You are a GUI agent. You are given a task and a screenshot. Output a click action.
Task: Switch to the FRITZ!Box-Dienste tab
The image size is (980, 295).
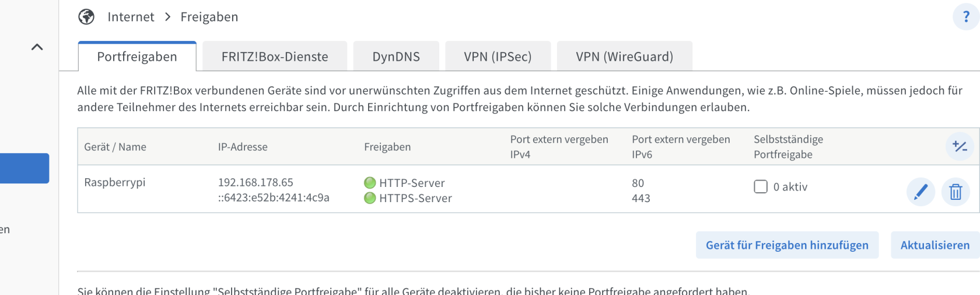pos(275,56)
